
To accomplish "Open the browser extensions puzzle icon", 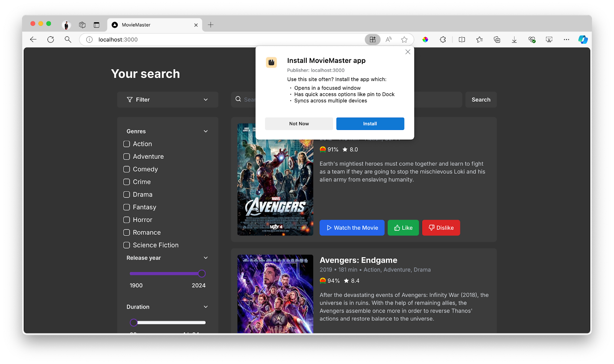I will [x=443, y=40].
